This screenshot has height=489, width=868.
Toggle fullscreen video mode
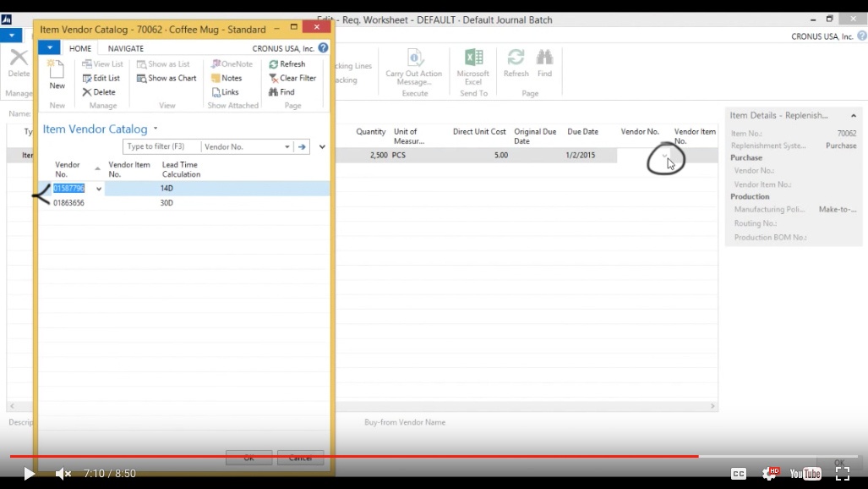843,474
